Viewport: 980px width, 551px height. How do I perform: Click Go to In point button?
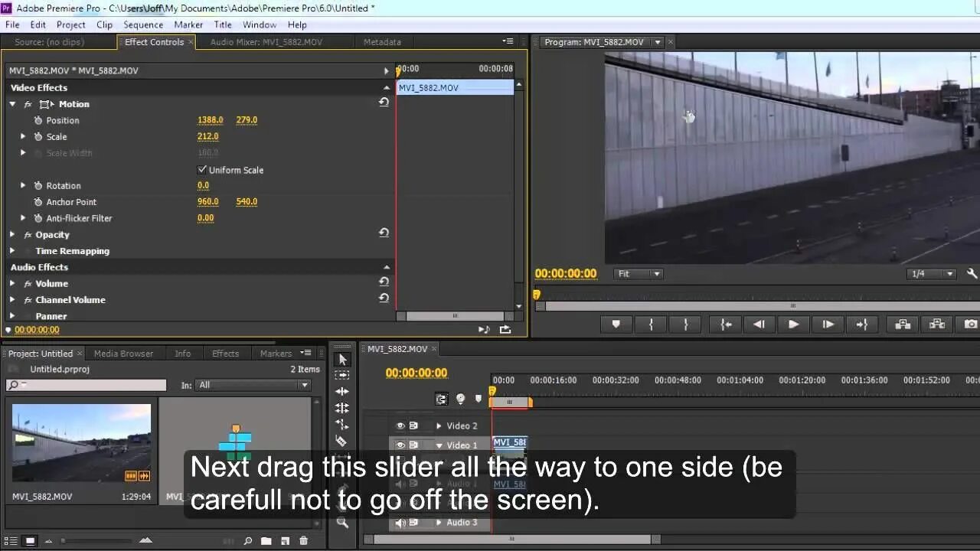(x=726, y=324)
